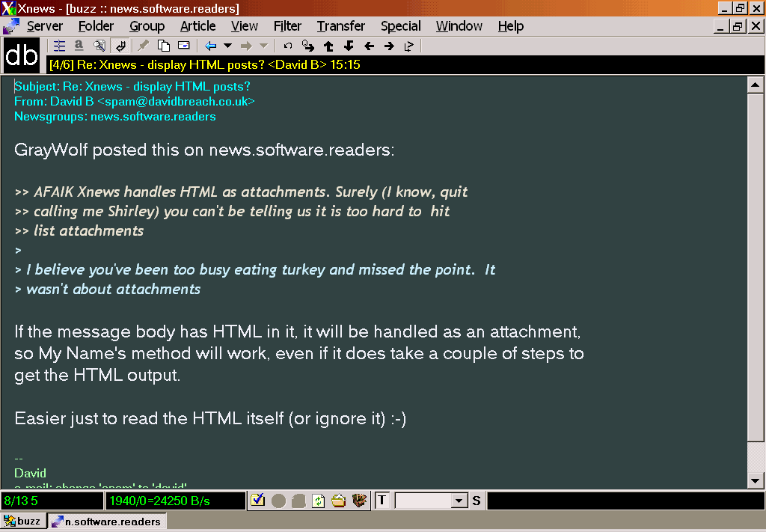Open the Article menu
Viewport: 766px width, 532px height.
(197, 26)
